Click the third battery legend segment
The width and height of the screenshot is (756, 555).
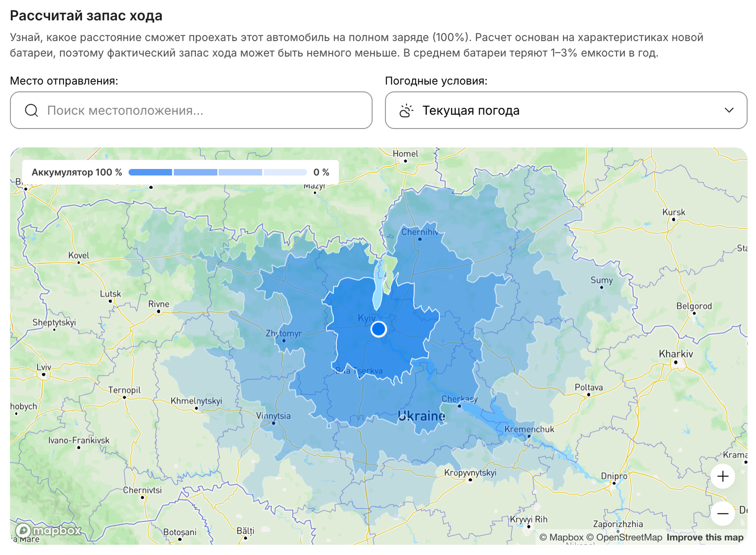coord(240,172)
